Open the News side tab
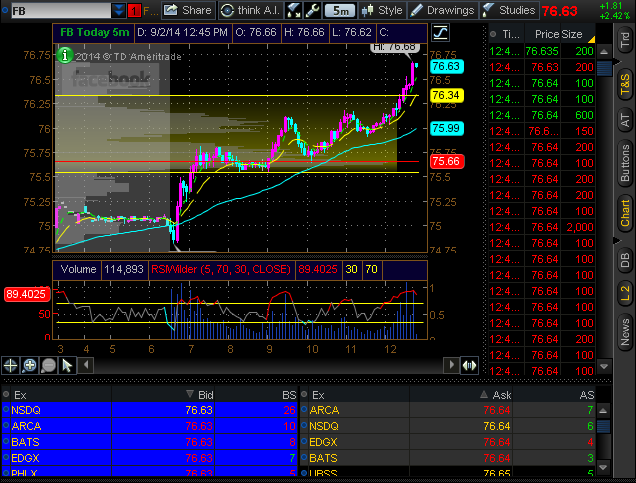 [x=624, y=332]
